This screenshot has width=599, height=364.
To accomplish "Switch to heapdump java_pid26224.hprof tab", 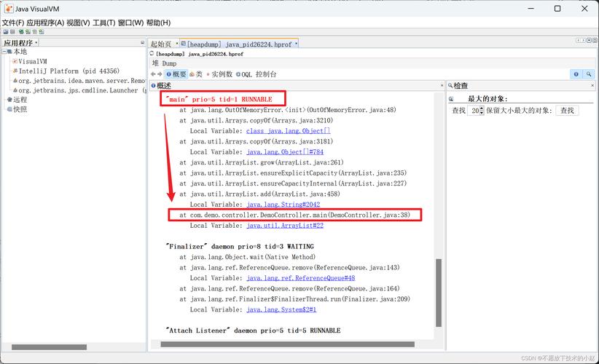I will [x=239, y=44].
